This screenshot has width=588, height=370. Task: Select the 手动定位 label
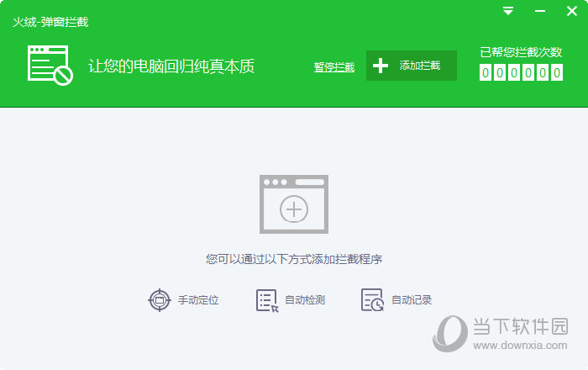[198, 300]
